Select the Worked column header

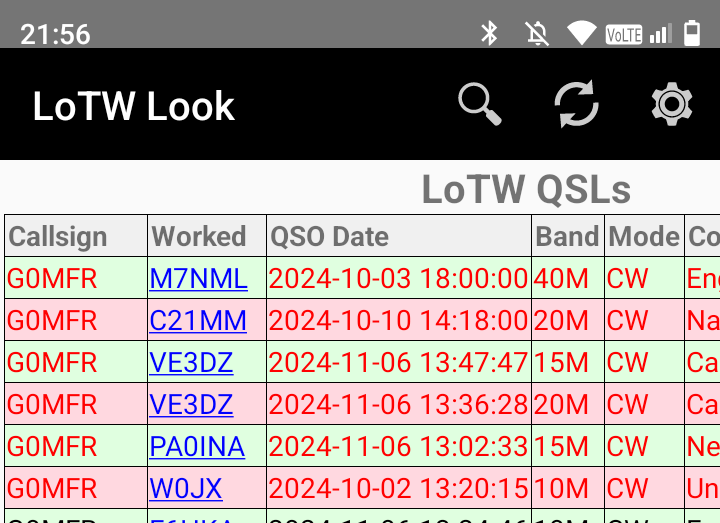[207, 236]
